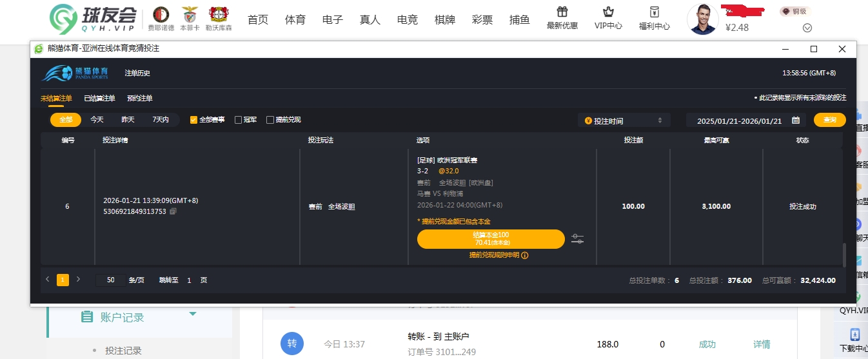
Task: Click the early cashout settings slider icon
Action: [x=577, y=239]
